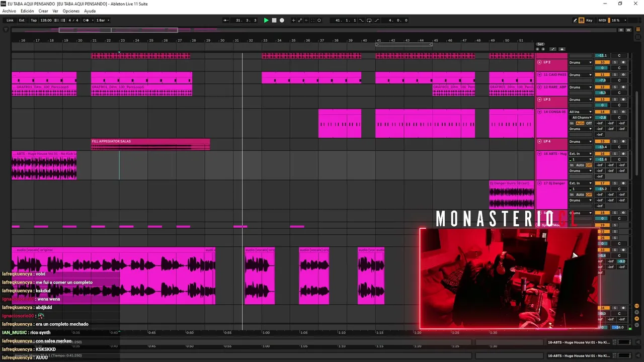
Task: Toggle track activator 12 on RARE_ARP
Action: click(602, 87)
